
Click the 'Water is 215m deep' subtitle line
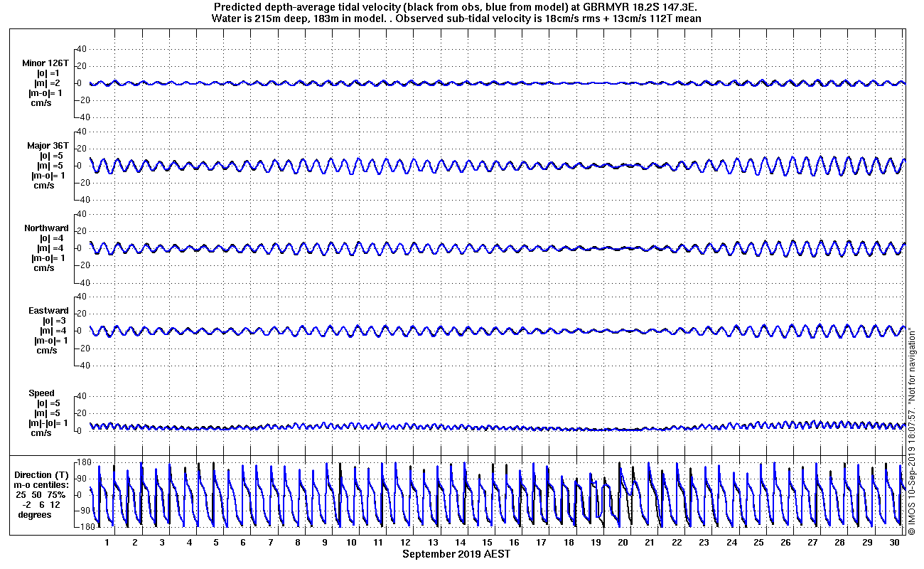[x=456, y=18]
